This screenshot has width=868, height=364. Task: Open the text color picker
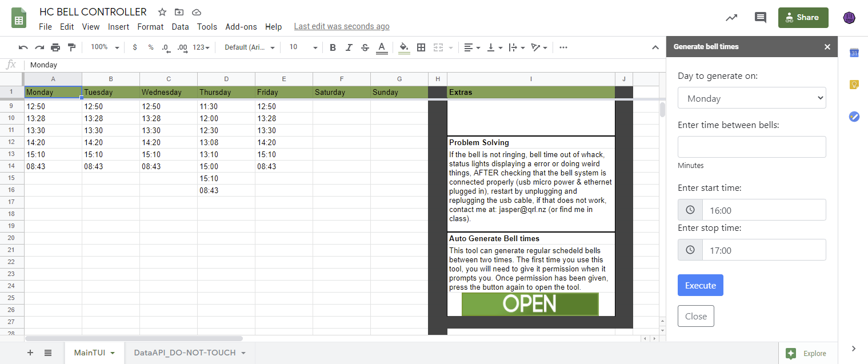[x=382, y=47]
